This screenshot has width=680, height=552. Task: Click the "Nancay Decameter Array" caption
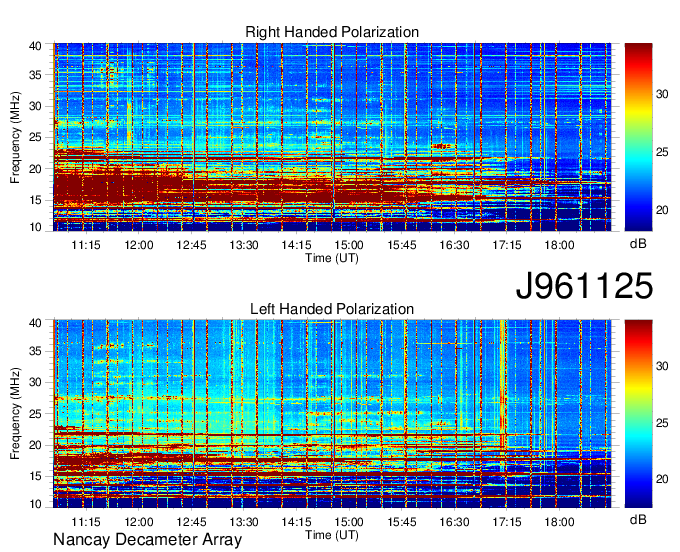pos(147,540)
